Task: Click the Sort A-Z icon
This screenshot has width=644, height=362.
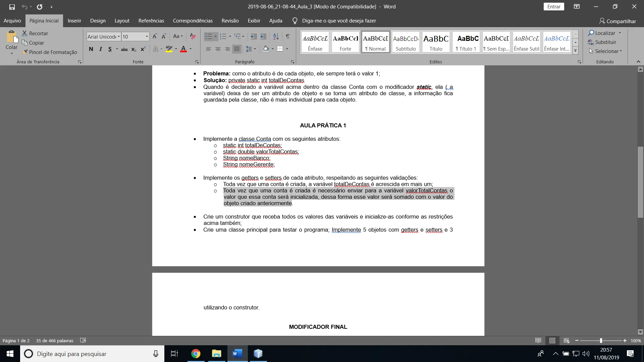Action: tap(276, 36)
